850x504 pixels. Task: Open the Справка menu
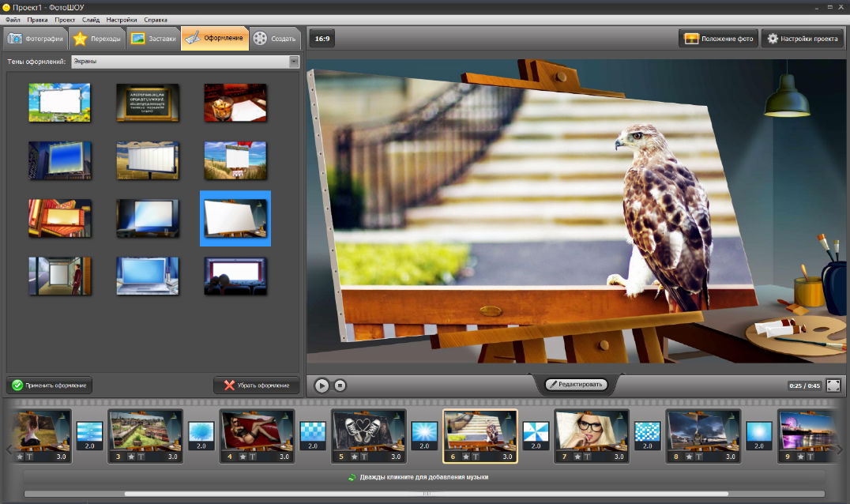pos(156,20)
